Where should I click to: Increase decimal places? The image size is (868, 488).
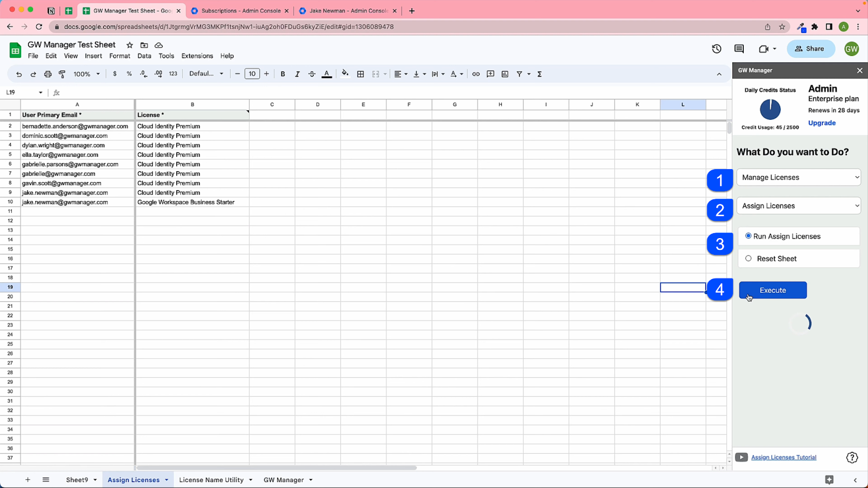(x=158, y=74)
